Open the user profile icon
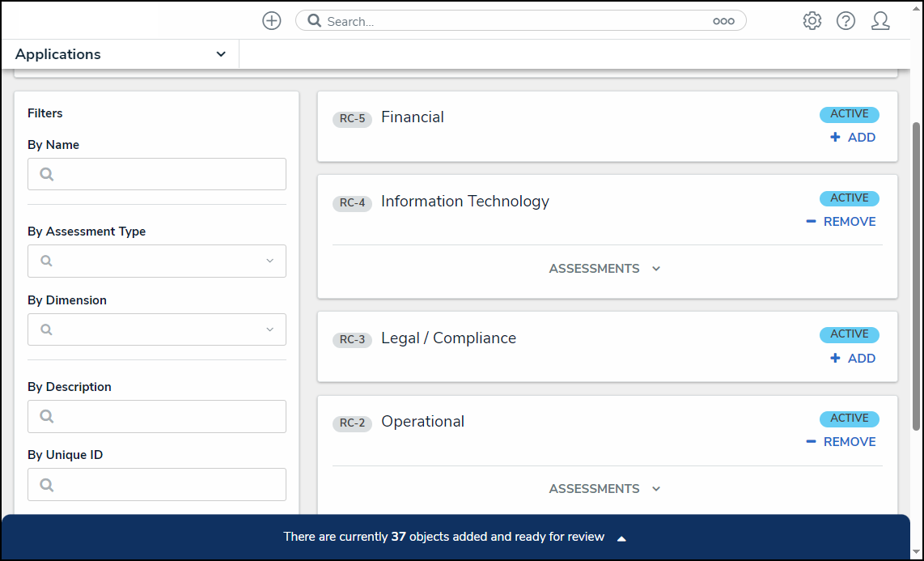This screenshot has width=924, height=561. (880, 21)
